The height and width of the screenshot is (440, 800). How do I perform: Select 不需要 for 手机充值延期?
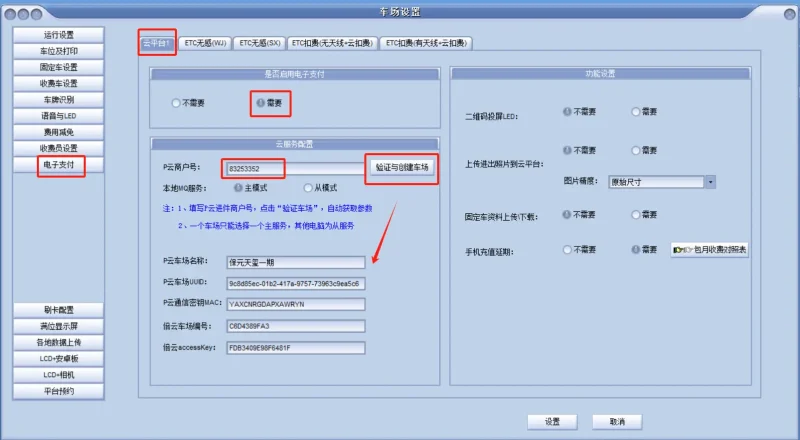567,249
